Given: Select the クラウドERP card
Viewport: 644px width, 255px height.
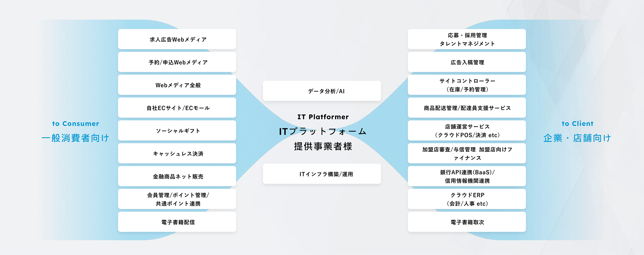Looking at the screenshot, I should pyautogui.click(x=467, y=199).
